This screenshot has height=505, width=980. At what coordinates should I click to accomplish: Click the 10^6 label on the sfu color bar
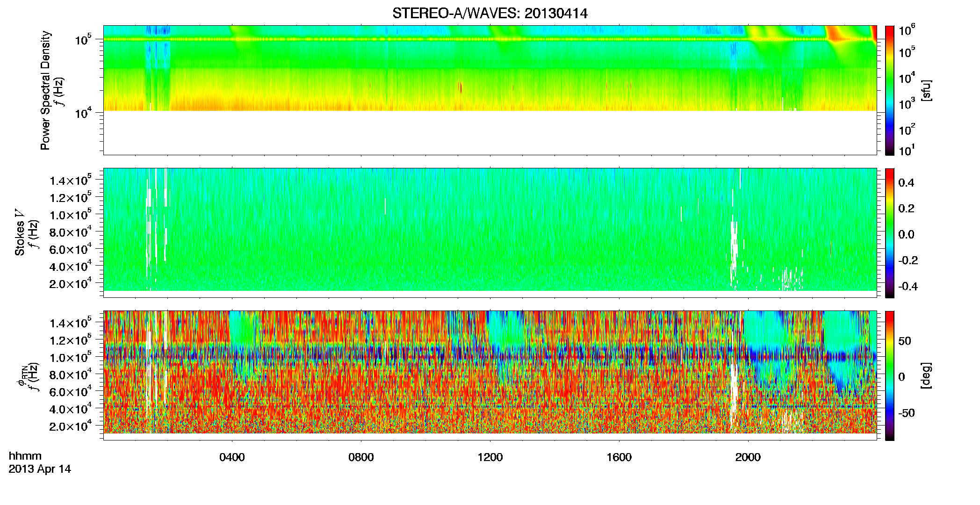tap(907, 30)
